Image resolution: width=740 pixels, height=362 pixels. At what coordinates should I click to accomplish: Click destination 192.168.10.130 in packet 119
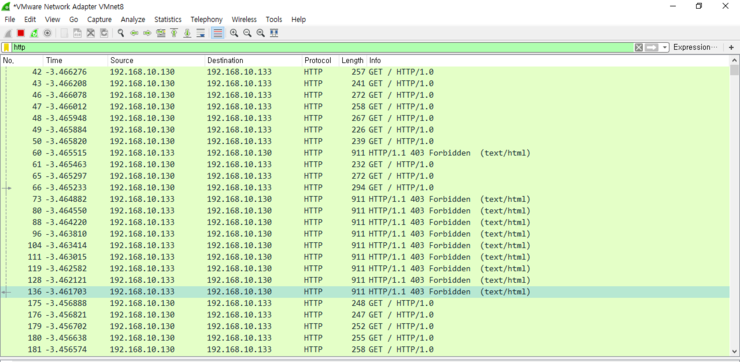pos(239,269)
